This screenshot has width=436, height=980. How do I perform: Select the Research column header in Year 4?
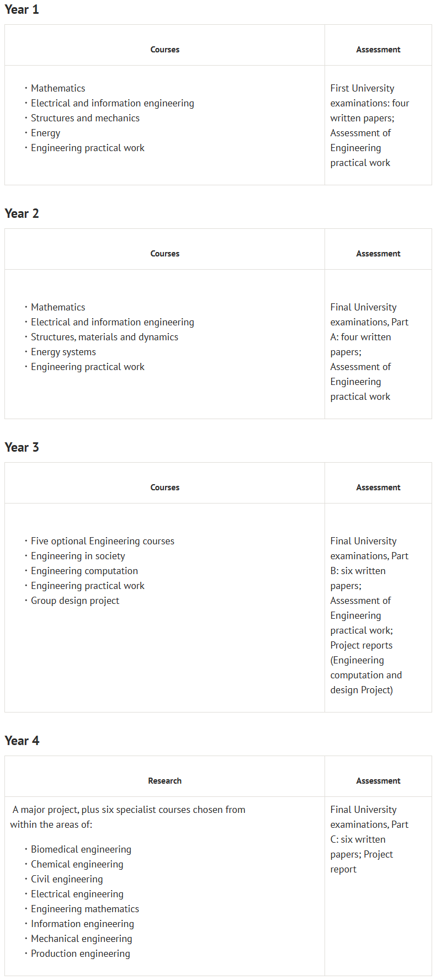pyautogui.click(x=164, y=781)
